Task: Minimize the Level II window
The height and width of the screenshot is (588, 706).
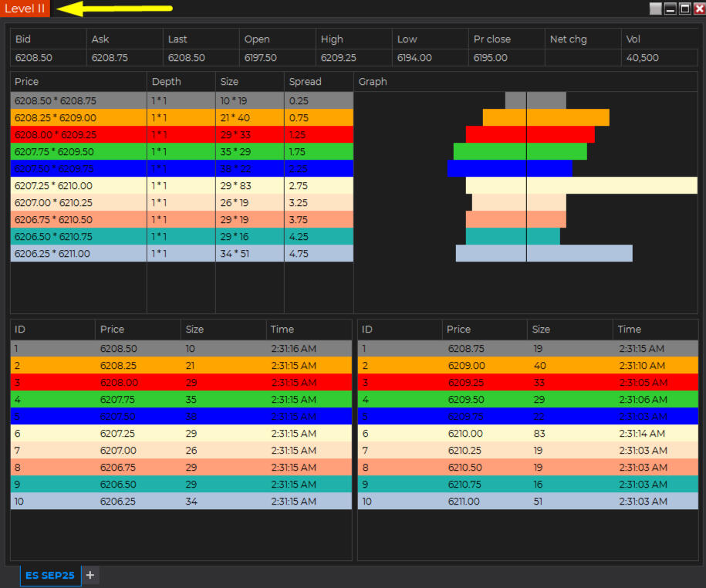Action: 671,8
